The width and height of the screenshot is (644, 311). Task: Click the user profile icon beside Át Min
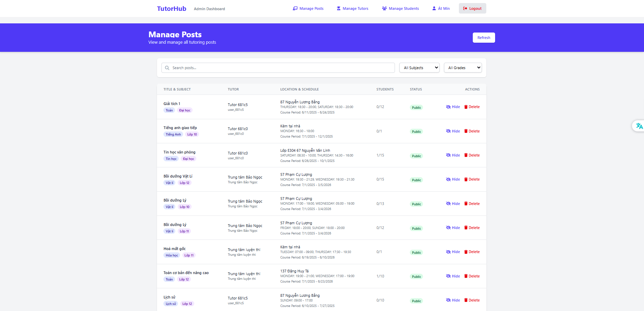434,8
